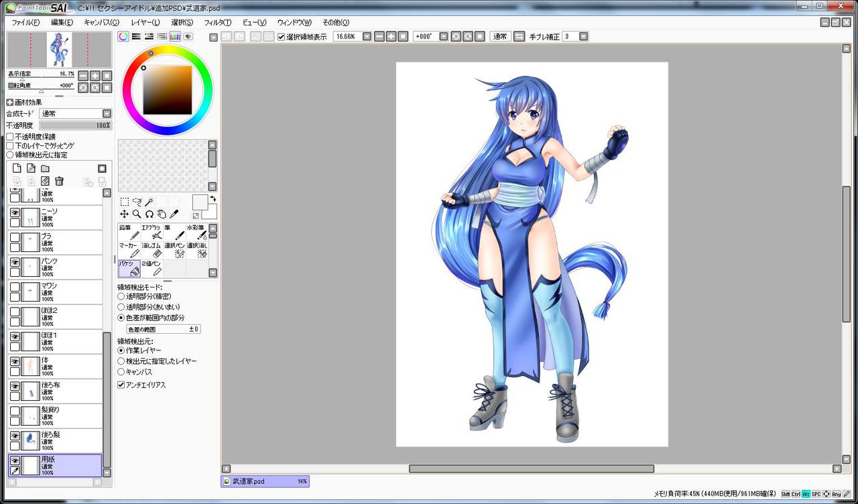Click the navigator preview thumbnail
Image resolution: width=858 pixels, height=504 pixels.
tap(60, 50)
